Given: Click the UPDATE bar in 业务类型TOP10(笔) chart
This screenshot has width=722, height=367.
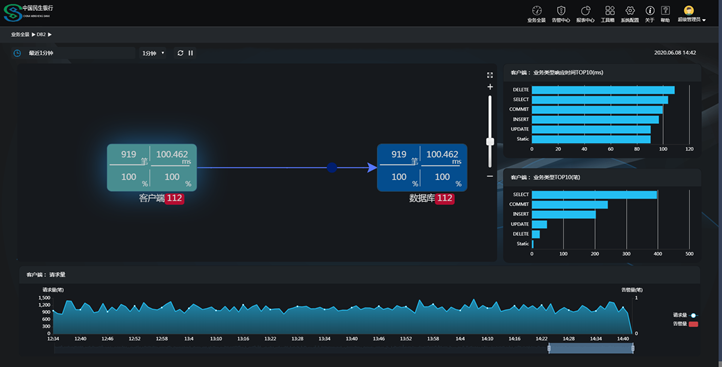Looking at the screenshot, I should (x=539, y=224).
